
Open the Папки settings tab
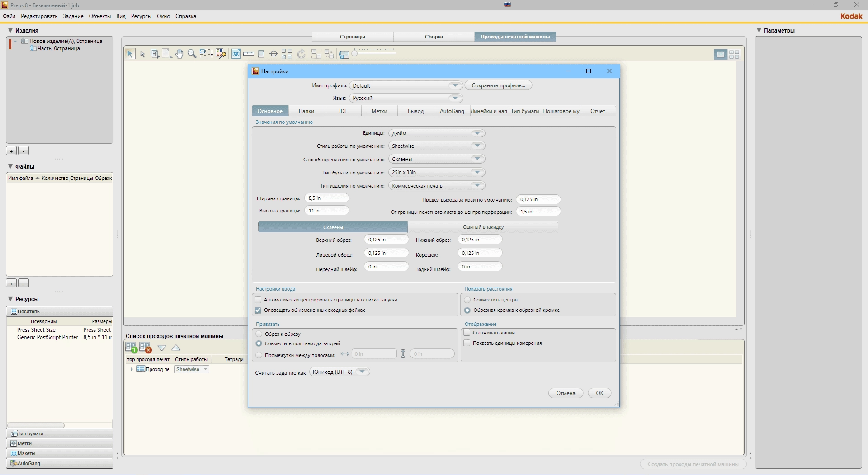306,111
